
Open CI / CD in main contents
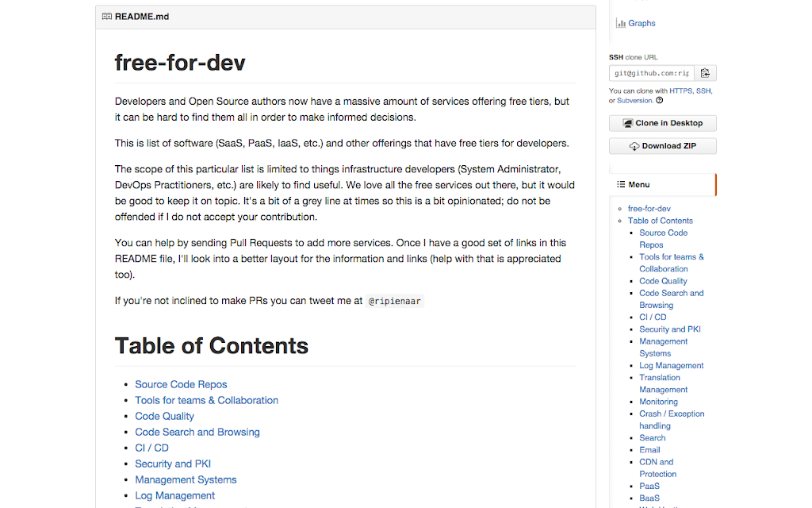[x=151, y=448]
